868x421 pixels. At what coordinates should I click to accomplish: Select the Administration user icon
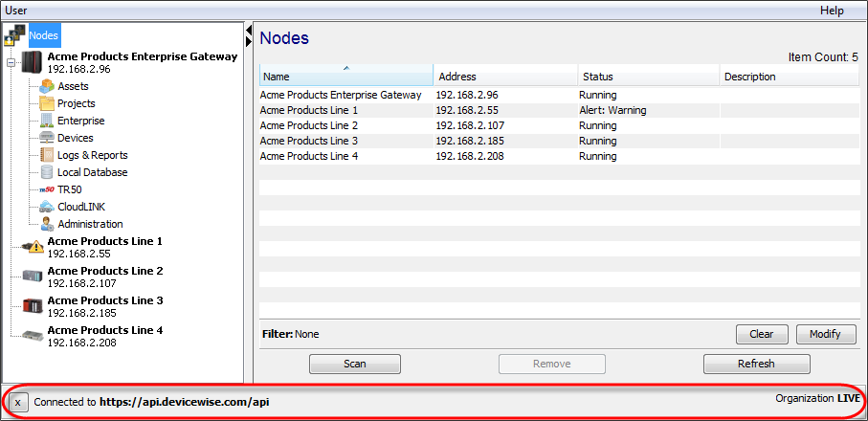(47, 224)
